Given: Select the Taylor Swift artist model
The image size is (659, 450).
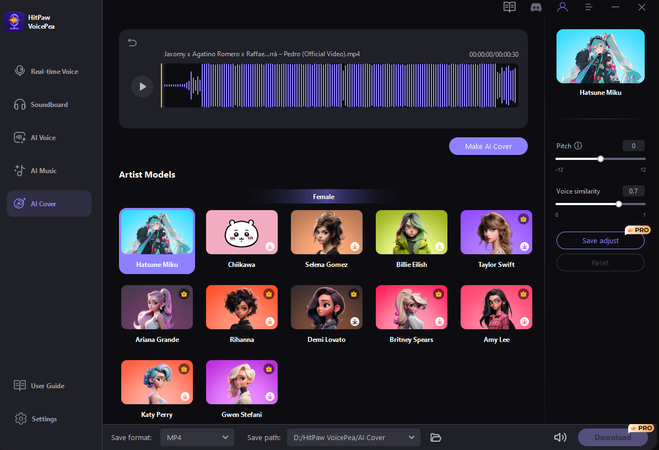Looking at the screenshot, I should [496, 239].
